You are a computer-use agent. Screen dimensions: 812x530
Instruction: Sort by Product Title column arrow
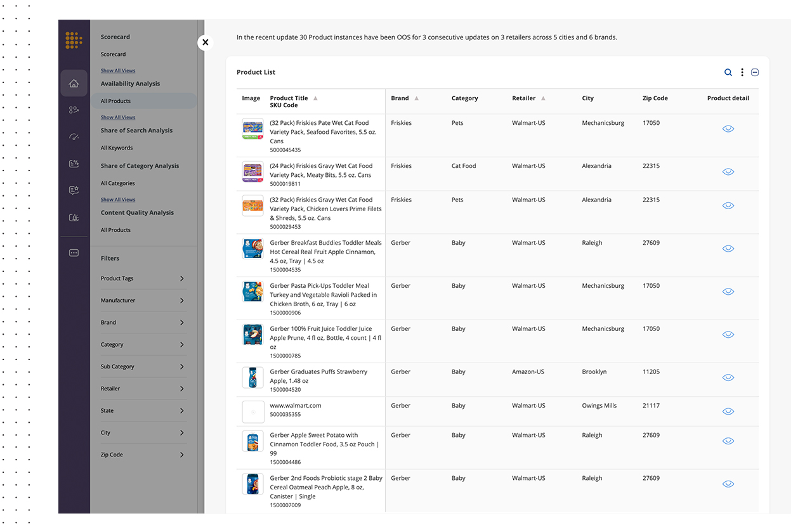pos(315,98)
